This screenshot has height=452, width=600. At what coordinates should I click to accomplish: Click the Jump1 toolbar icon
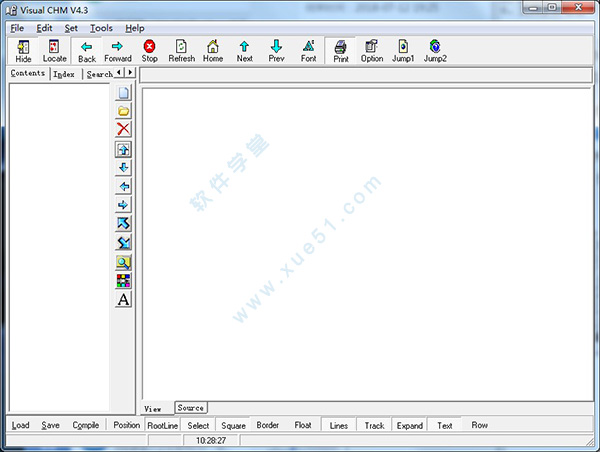[x=403, y=51]
